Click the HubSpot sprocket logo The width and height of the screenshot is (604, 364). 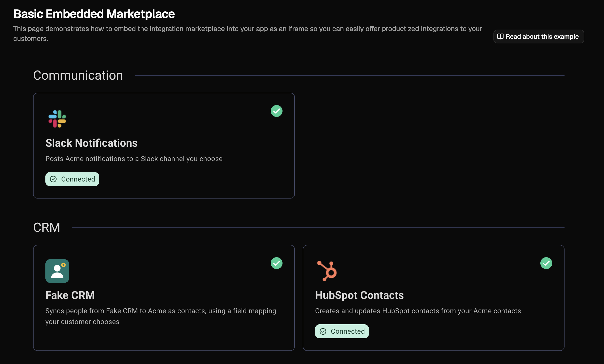click(x=327, y=271)
